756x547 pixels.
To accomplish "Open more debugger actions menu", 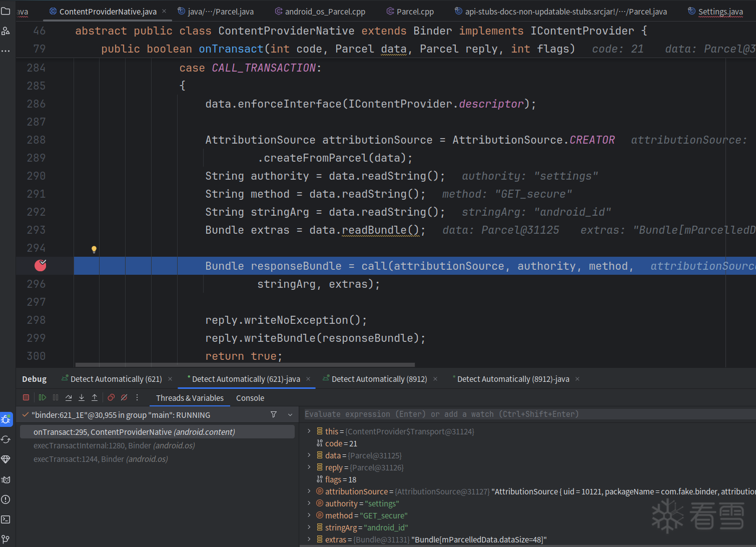I will [137, 397].
